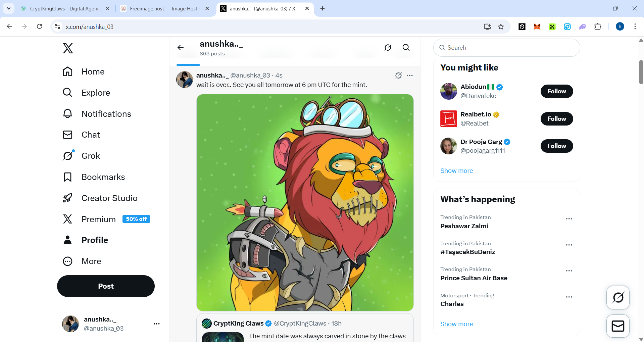This screenshot has width=644, height=342.
Task: Launch Grok from sidebar navigation
Action: click(81, 156)
